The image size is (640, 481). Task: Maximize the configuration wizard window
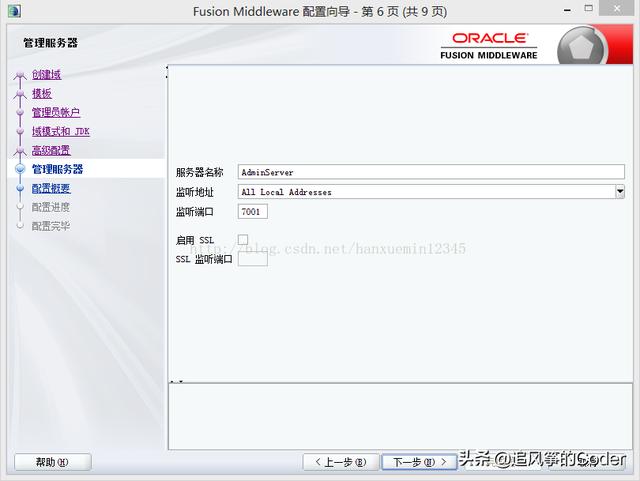pyautogui.click(x=588, y=8)
